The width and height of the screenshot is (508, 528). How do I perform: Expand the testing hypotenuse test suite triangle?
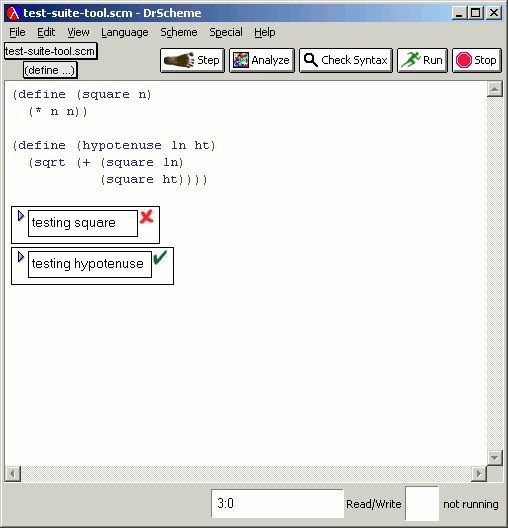click(x=21, y=257)
